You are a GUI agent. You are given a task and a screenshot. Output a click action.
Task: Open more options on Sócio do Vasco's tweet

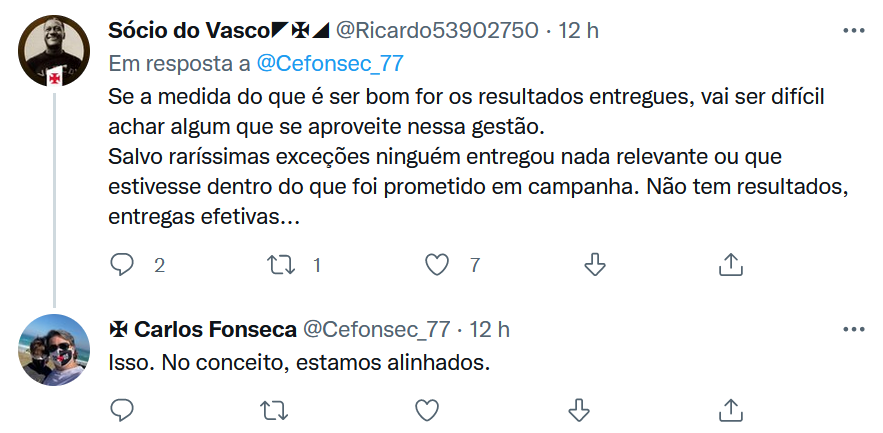point(853,31)
